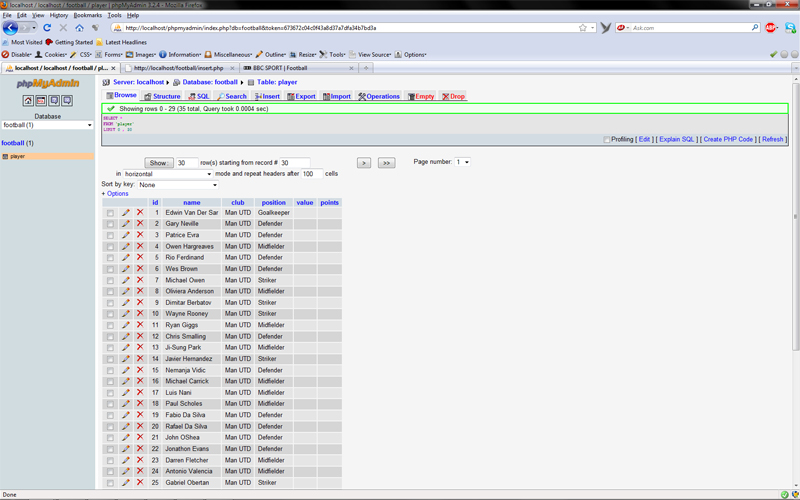The width and height of the screenshot is (800, 500).
Task: Bookmark this page star icon
Action: 583,28
